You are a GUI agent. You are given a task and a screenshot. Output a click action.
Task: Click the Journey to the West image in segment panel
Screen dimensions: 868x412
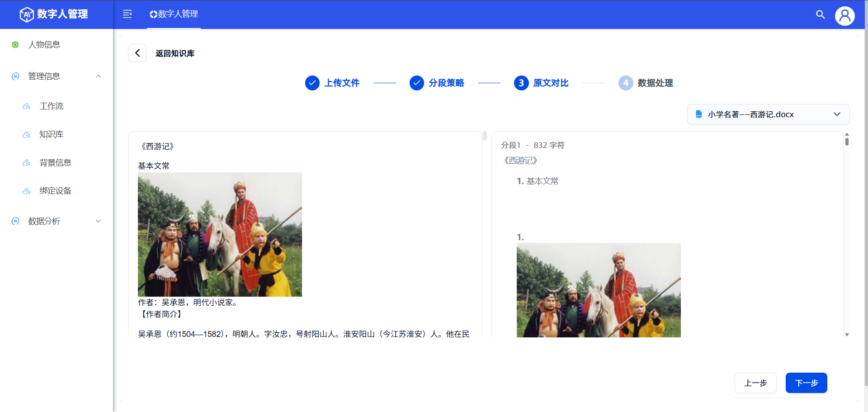[x=599, y=290]
